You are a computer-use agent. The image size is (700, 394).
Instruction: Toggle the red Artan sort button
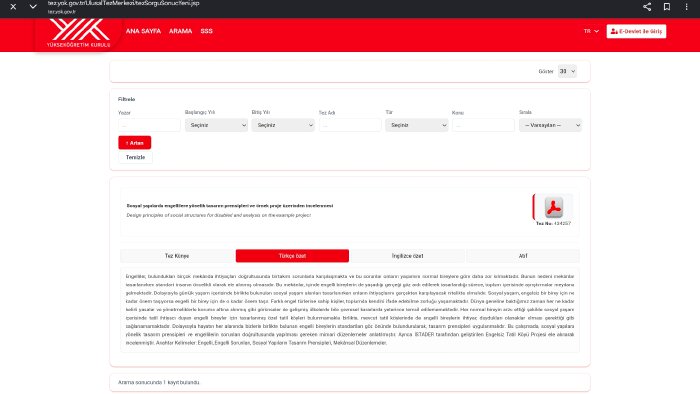134,143
